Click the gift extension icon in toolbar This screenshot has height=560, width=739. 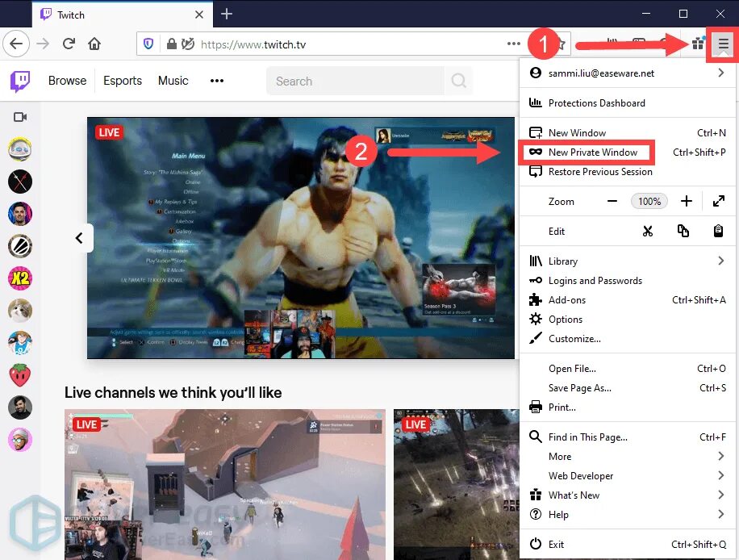(x=698, y=44)
